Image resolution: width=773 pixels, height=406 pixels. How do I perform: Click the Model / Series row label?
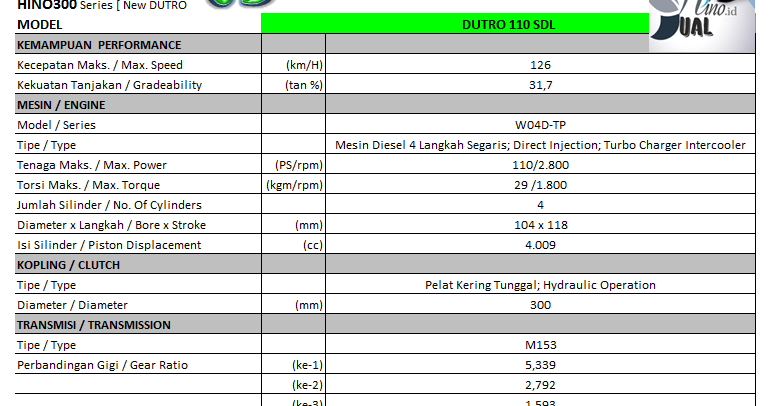pos(56,125)
